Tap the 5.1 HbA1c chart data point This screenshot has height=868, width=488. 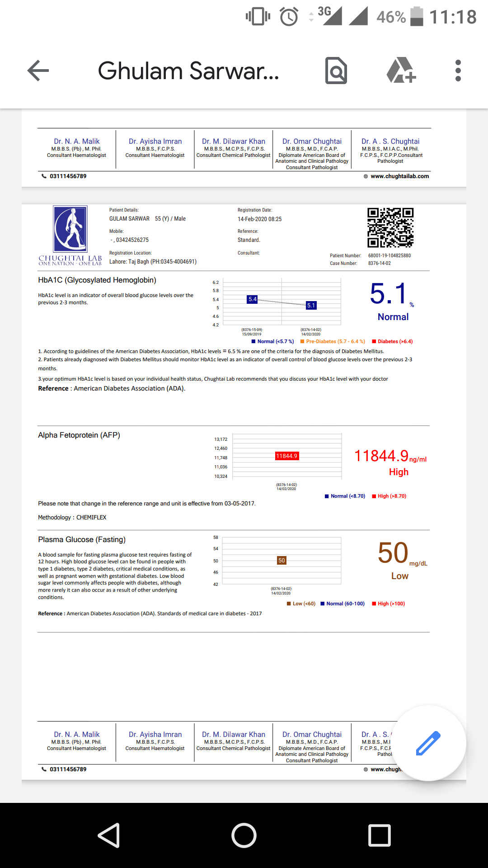pos(311,306)
